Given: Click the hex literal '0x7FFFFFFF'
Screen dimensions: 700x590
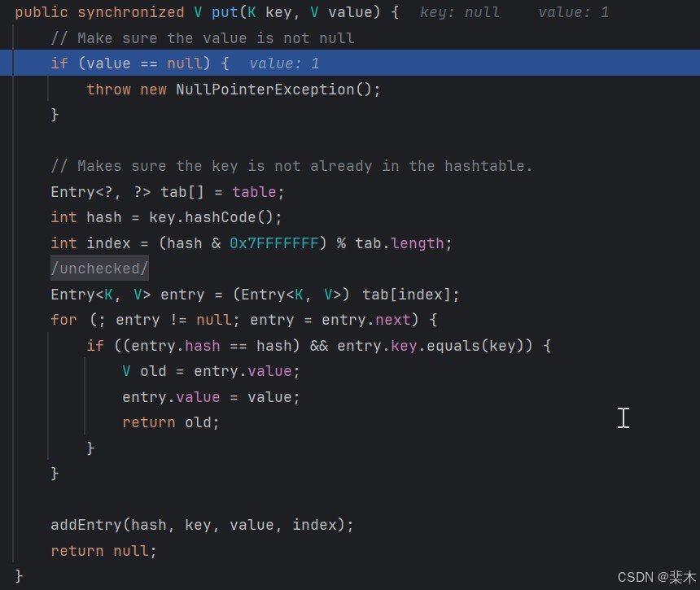Looking at the screenshot, I should click(x=273, y=243).
